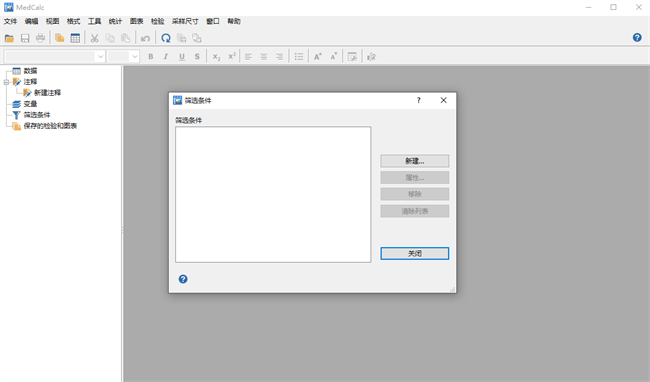This screenshot has width=650, height=382.
Task: Click the 清除列表 button in dialog
Action: click(x=415, y=211)
